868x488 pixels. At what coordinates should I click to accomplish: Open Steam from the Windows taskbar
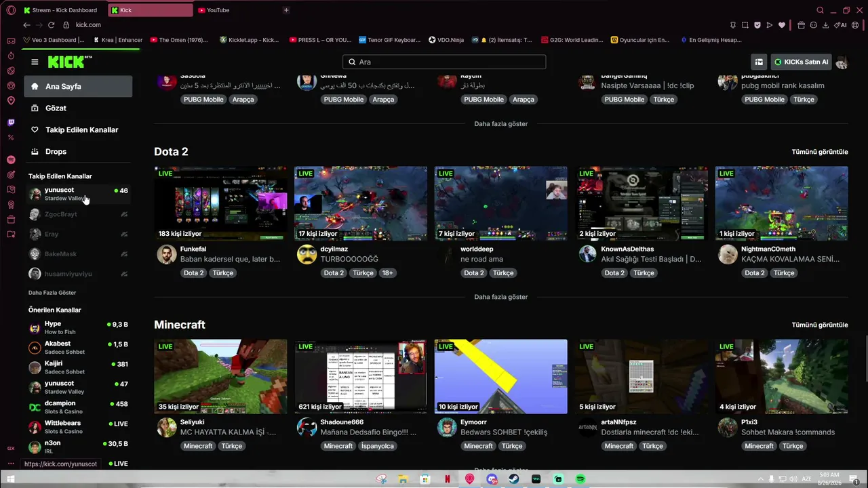coord(514,479)
